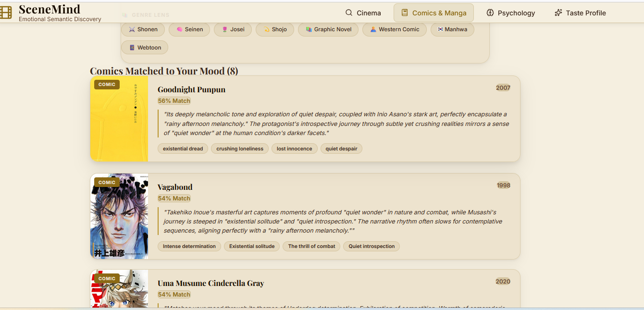Click the COMIC badge on Goodnight Punpun
The image size is (644, 310).
(107, 85)
